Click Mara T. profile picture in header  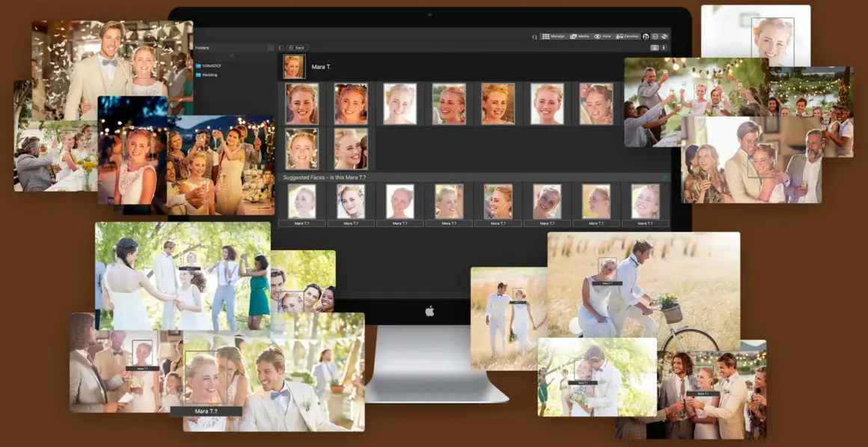tap(294, 67)
